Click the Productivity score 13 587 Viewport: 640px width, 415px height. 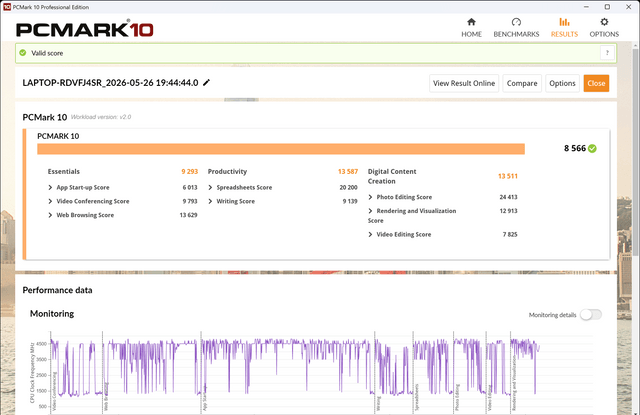(x=348, y=171)
